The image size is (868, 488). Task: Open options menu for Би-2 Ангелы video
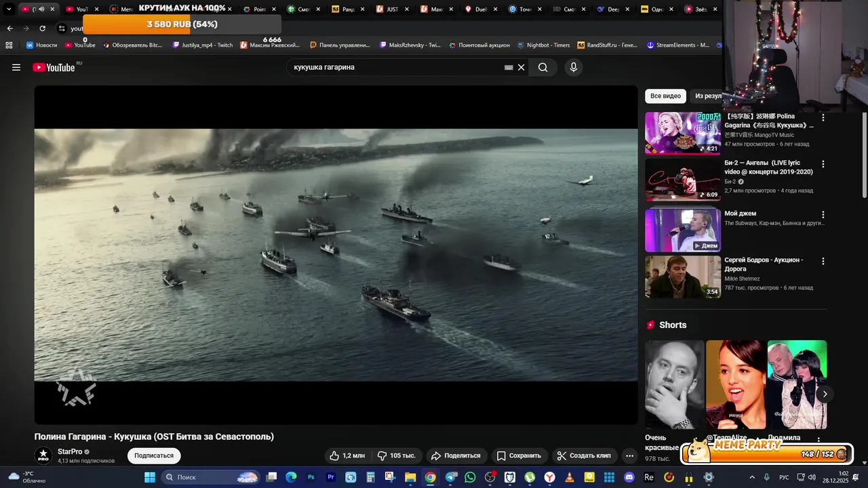[x=823, y=164]
